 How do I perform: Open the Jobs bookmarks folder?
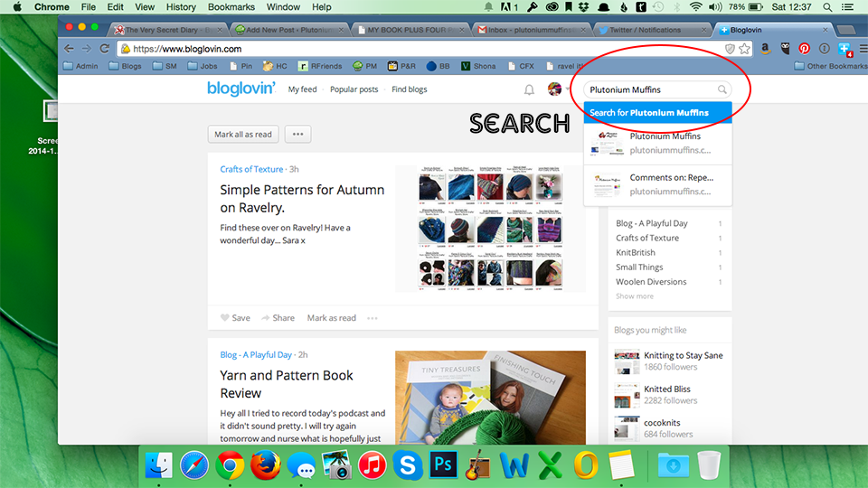tap(203, 66)
